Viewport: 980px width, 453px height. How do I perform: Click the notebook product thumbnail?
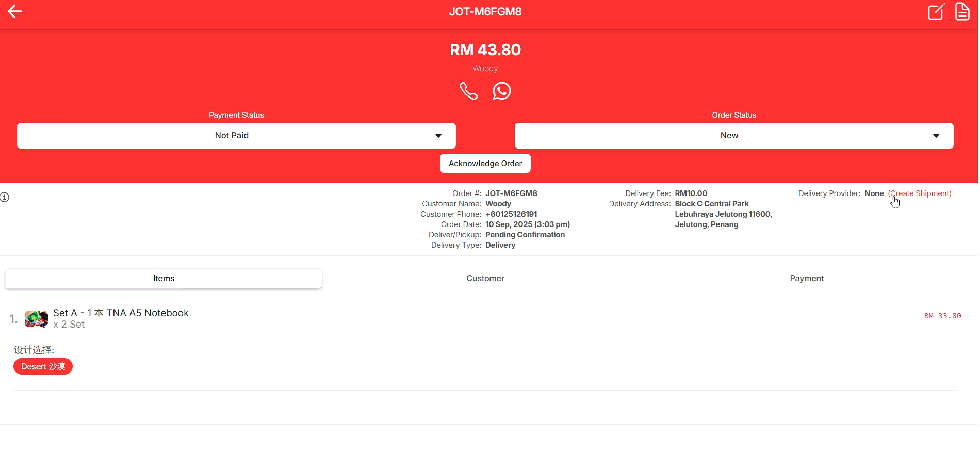tap(36, 319)
